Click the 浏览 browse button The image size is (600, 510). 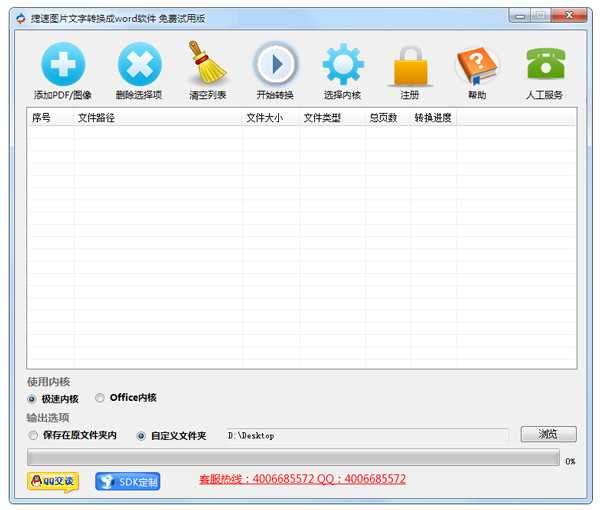(x=548, y=434)
